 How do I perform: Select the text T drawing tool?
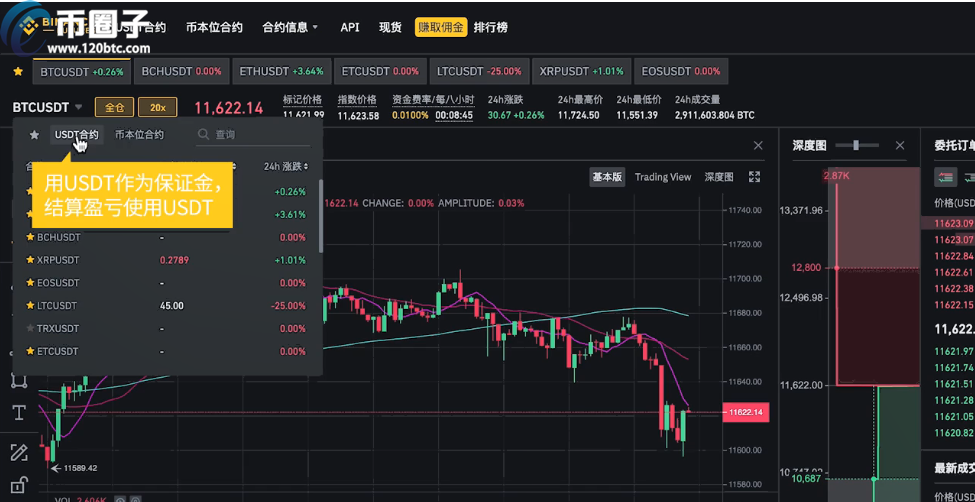[x=19, y=412]
